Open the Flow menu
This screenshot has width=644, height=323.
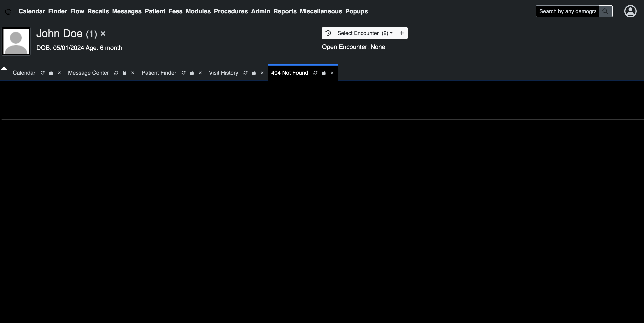pos(77,11)
